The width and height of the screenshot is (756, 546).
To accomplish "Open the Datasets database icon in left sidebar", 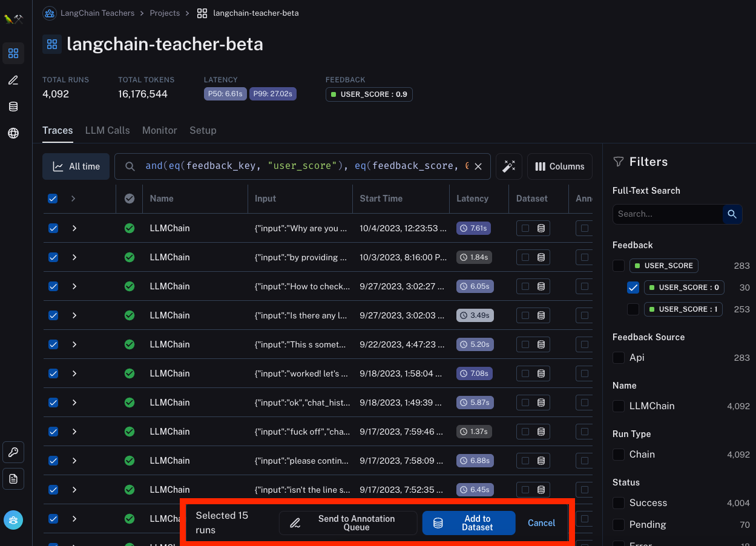I will pyautogui.click(x=13, y=107).
